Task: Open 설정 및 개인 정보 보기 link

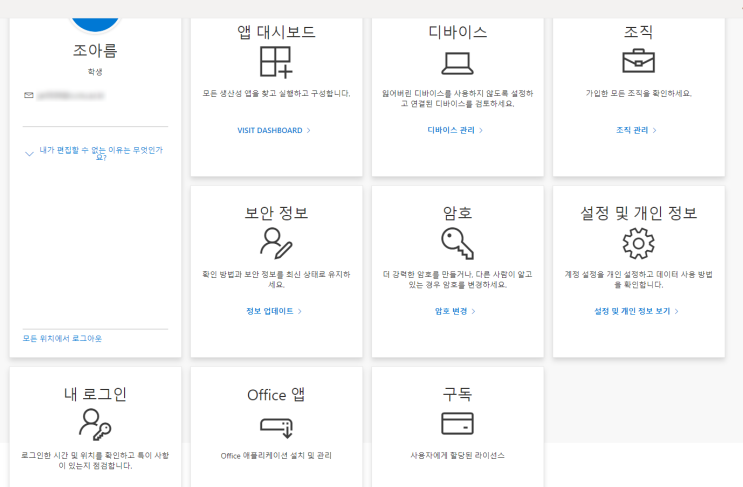Action: tap(632, 311)
